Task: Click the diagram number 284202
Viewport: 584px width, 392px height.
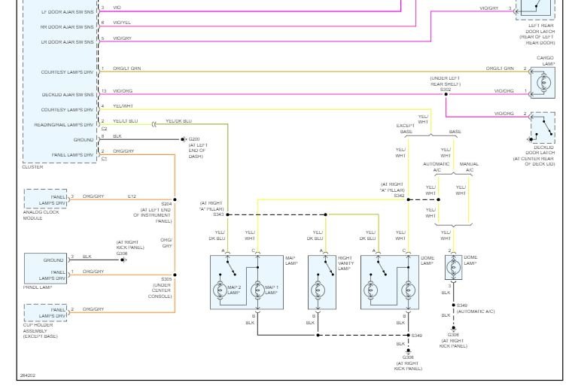Action: tap(28, 375)
